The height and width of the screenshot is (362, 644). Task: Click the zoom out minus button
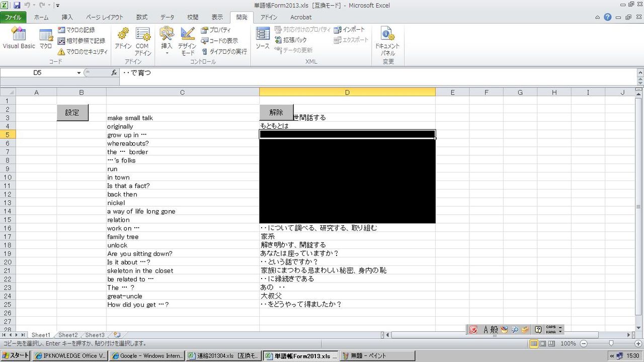click(583, 343)
